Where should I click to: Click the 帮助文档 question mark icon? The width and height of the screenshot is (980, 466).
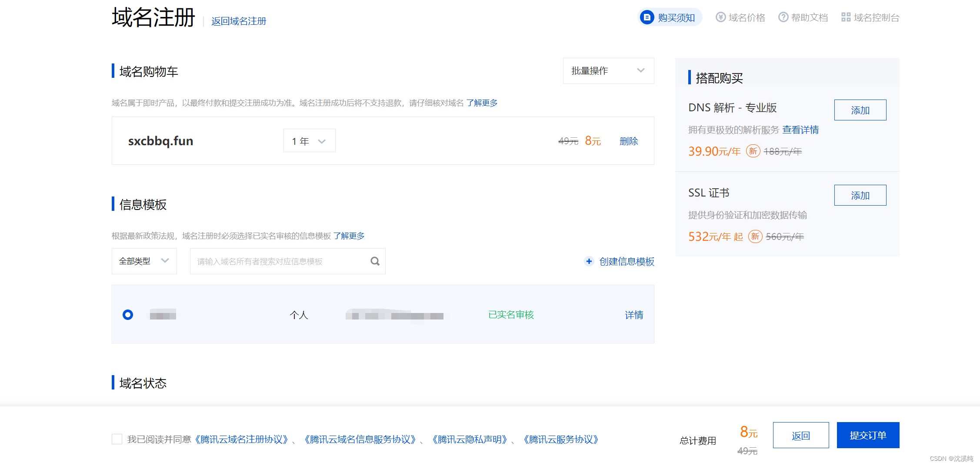(x=783, y=17)
